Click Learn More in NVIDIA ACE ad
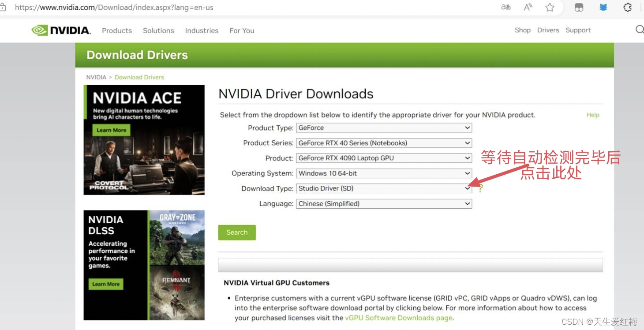644x330 pixels. click(111, 130)
